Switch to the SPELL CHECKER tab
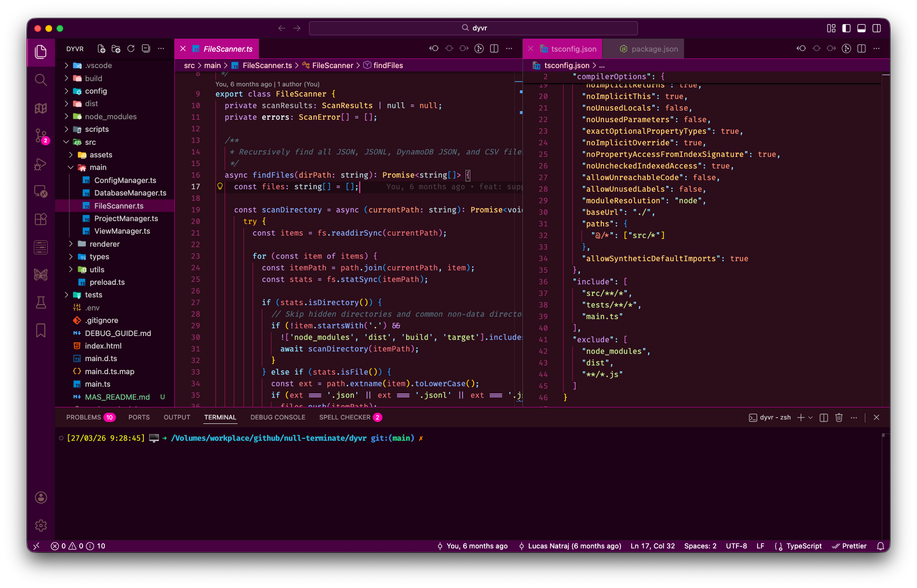 point(351,418)
